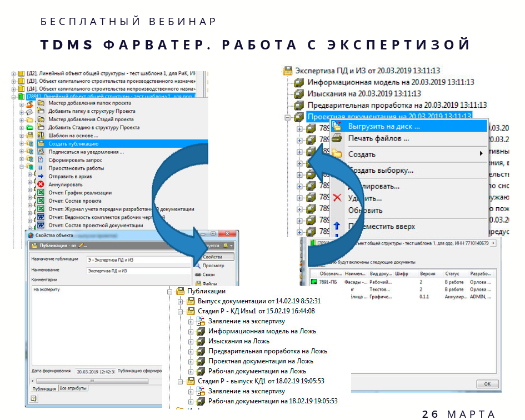
Task: Click the 'Разрабо...' column header
Action: click(x=481, y=274)
